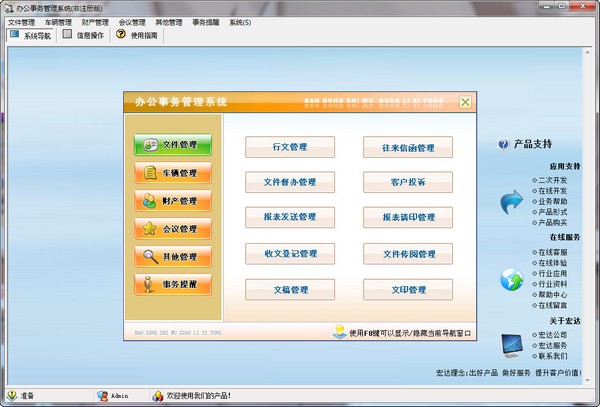Click the Admin user icon in status bar

pos(102,396)
